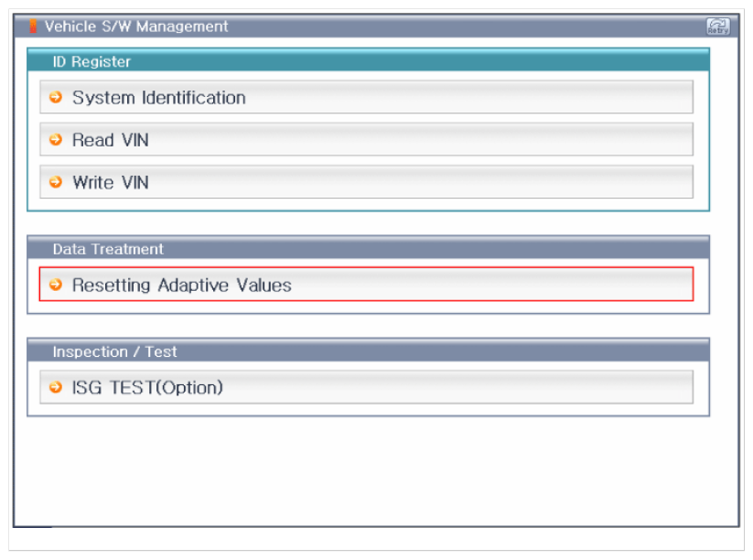Click empty gap between ID Register and Data Treatment

(x=366, y=223)
